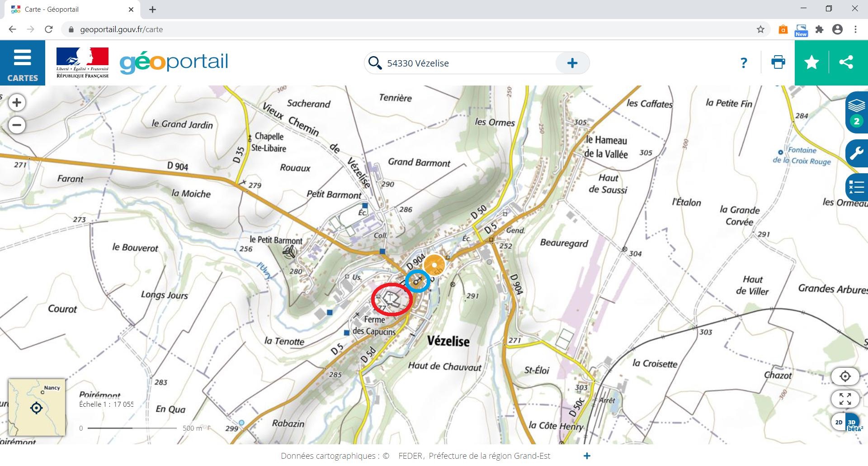Image resolution: width=868 pixels, height=466 pixels.
Task: Click the le Grand Jardin label
Action: 182,124
